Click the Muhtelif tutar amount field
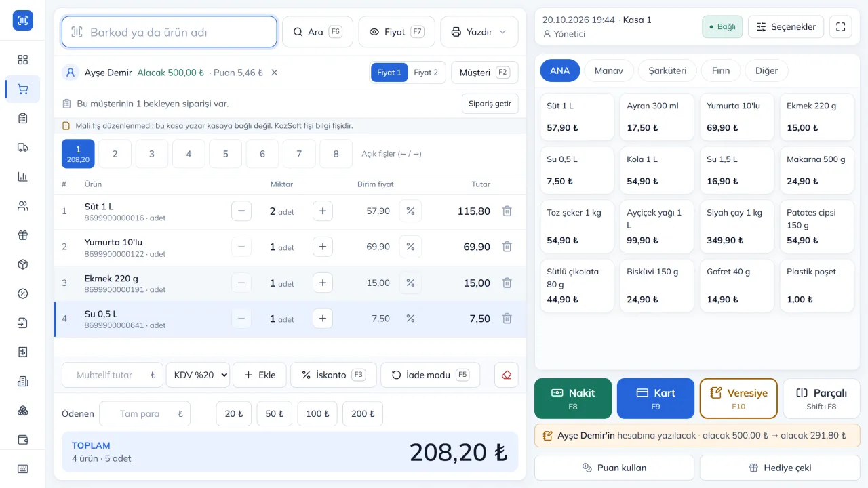The image size is (868, 488). (113, 375)
